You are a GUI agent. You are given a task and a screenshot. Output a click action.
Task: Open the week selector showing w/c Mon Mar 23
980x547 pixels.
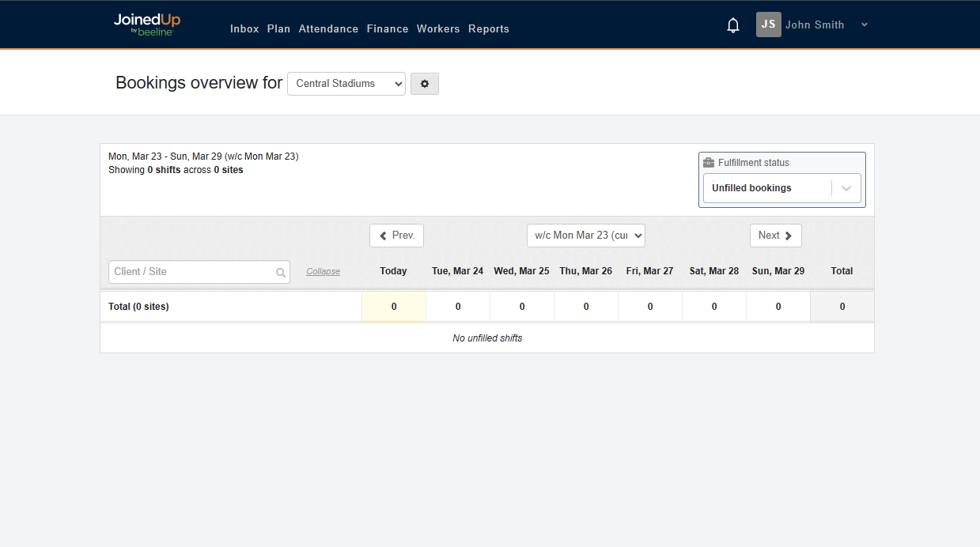coord(585,235)
